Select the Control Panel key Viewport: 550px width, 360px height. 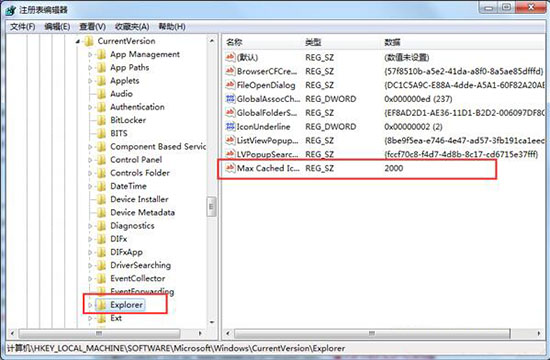(136, 160)
